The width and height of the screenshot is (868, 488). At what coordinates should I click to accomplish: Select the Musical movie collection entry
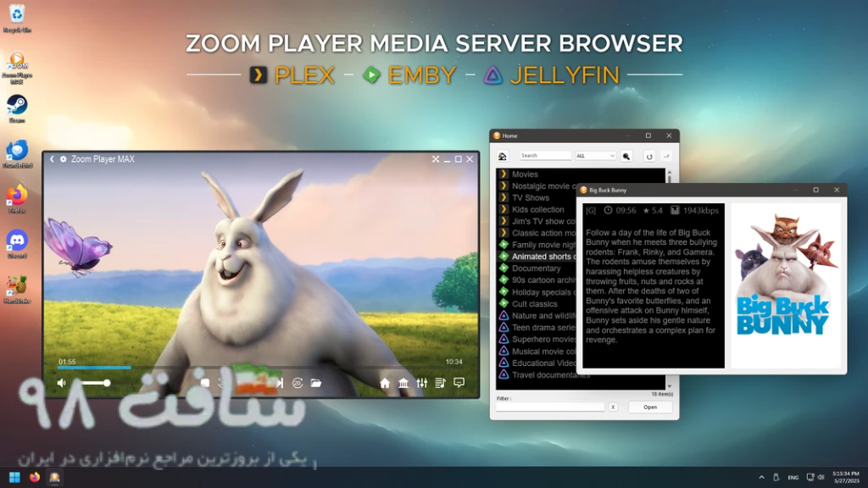537,352
